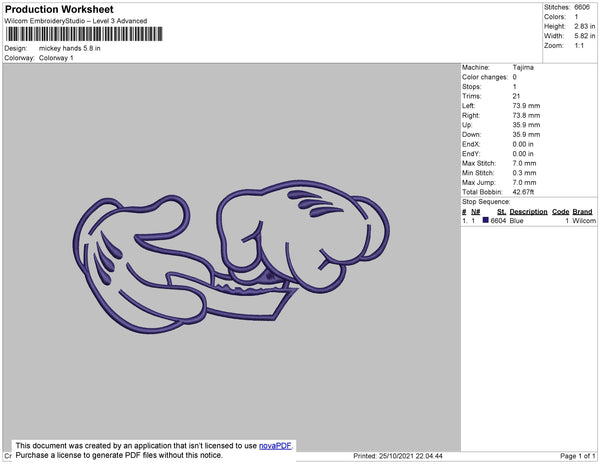
Task: Click the 'Page 1 of 1' footer
Action: [x=577, y=456]
